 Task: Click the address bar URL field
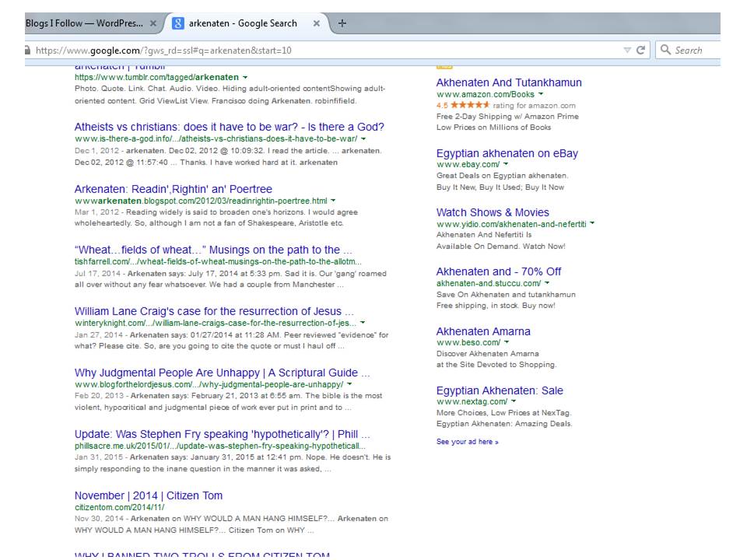tap(311, 50)
